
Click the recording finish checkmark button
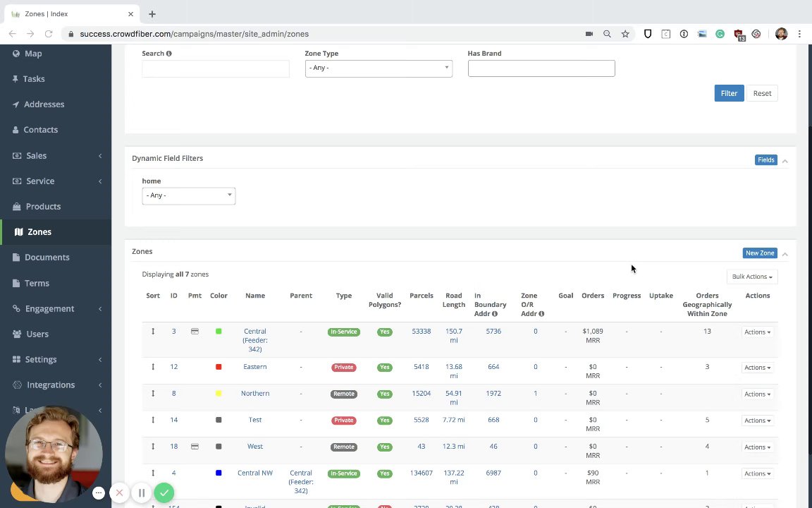[x=164, y=492]
